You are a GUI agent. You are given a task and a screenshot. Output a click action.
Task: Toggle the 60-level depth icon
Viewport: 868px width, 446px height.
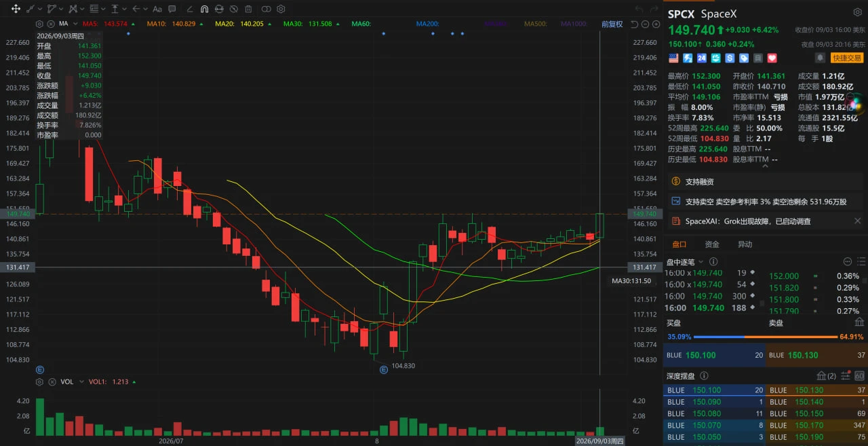coord(859,375)
